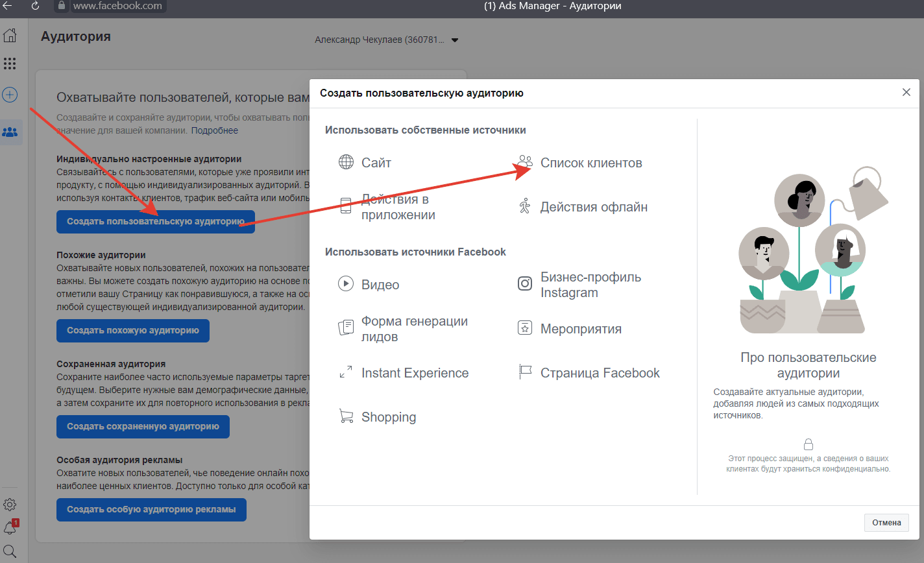
Task: Click Использовать собственные источники heading
Action: [x=426, y=130]
